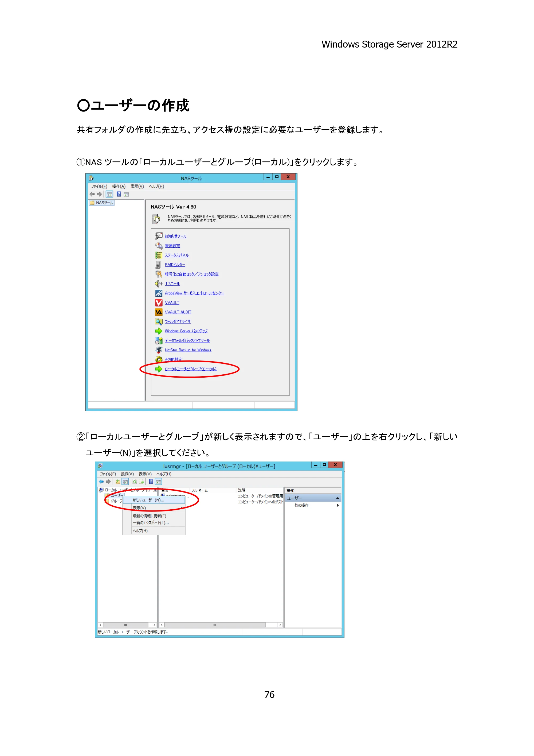Click the blue help icon in NASツール toolbar
Image resolution: width=534 pixels, height=756 pixels.
119,194
